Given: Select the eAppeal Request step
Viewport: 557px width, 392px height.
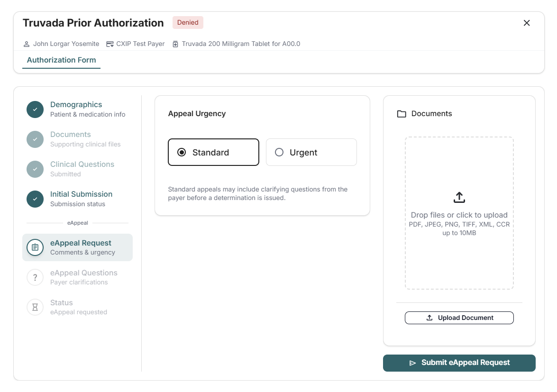Looking at the screenshot, I should [x=77, y=247].
